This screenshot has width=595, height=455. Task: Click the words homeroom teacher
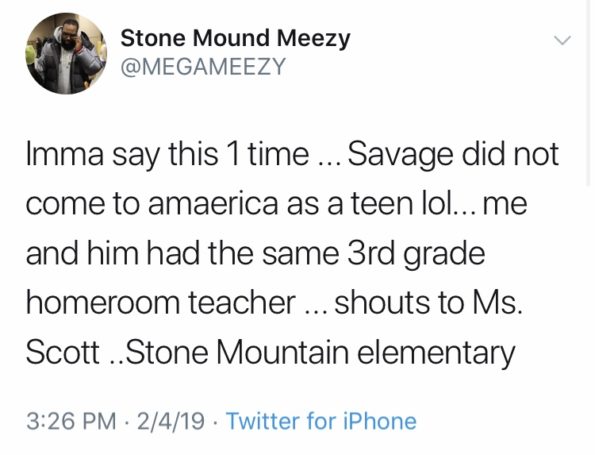(x=161, y=303)
